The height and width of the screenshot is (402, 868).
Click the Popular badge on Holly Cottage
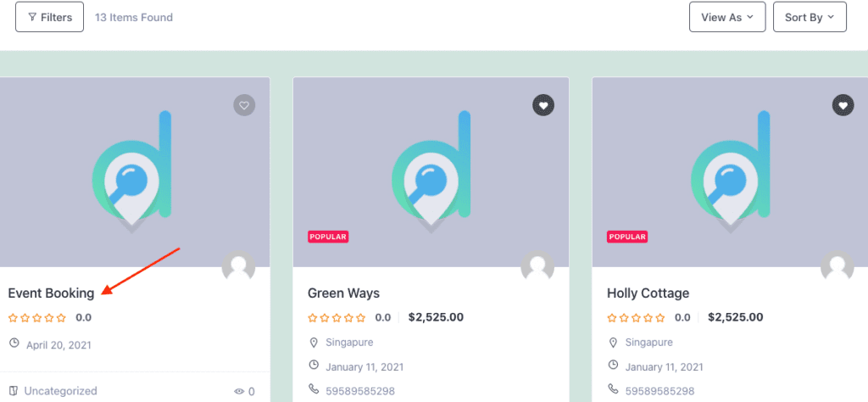628,237
